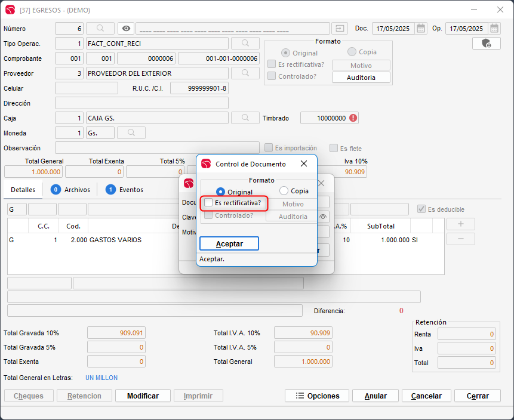514x420 pixels.
Task: Click the Anular button
Action: (376, 396)
